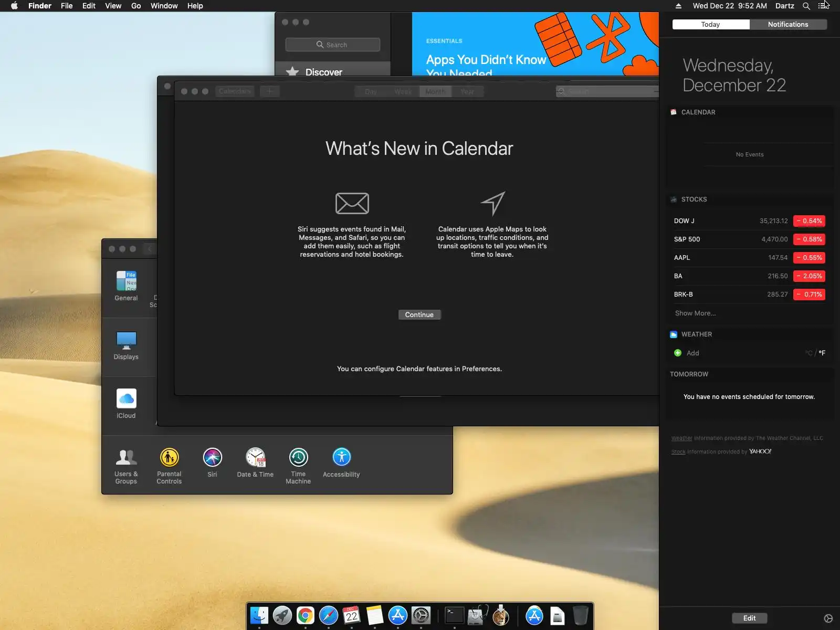The width and height of the screenshot is (840, 630).
Task: Click Continue in What's New in Calendar
Action: coord(419,314)
